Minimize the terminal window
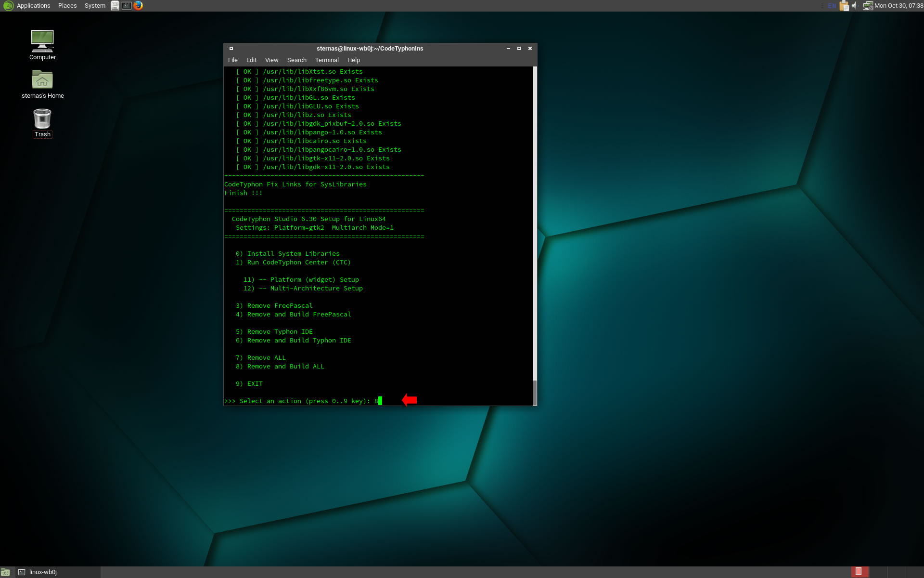 [x=508, y=49]
